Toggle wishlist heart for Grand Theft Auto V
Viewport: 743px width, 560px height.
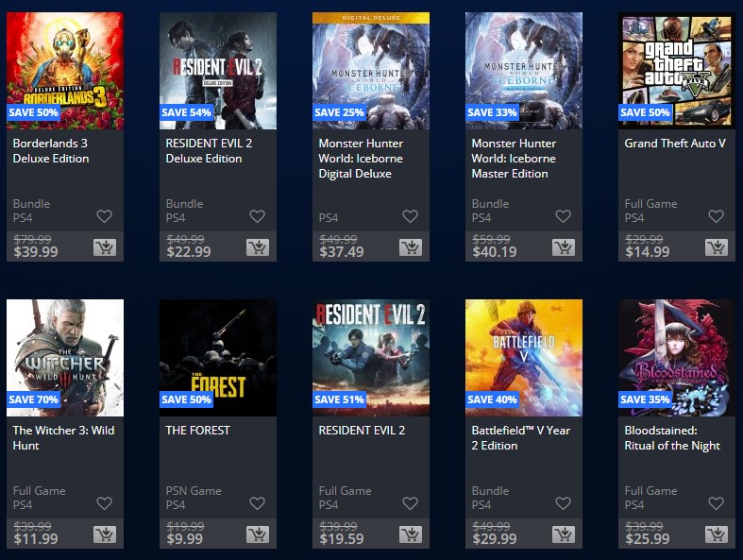click(716, 216)
